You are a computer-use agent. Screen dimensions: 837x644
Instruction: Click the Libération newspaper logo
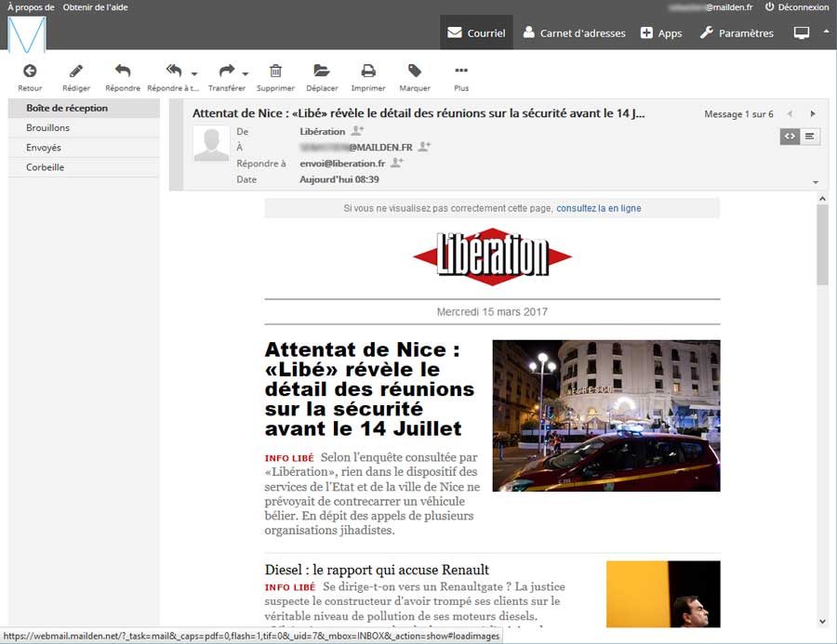point(492,256)
